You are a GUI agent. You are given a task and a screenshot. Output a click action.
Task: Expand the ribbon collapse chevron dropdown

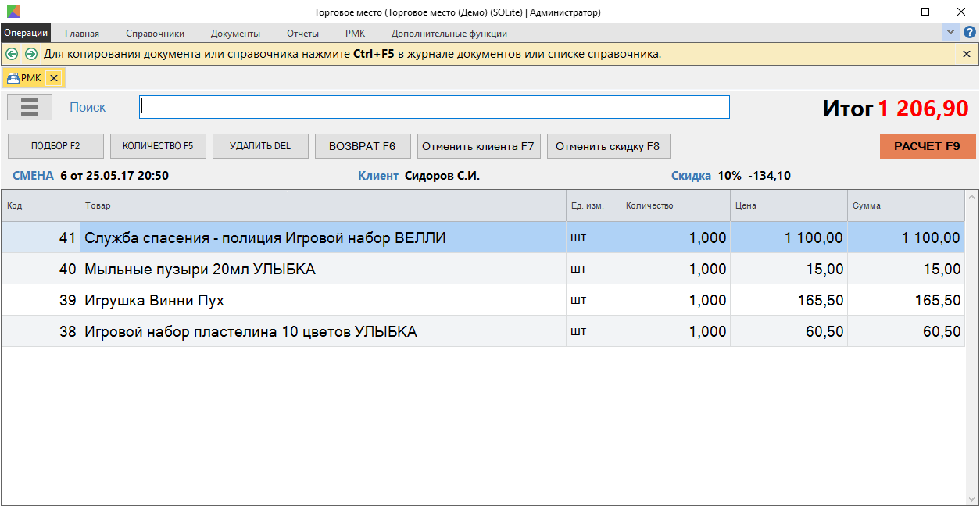tap(950, 33)
